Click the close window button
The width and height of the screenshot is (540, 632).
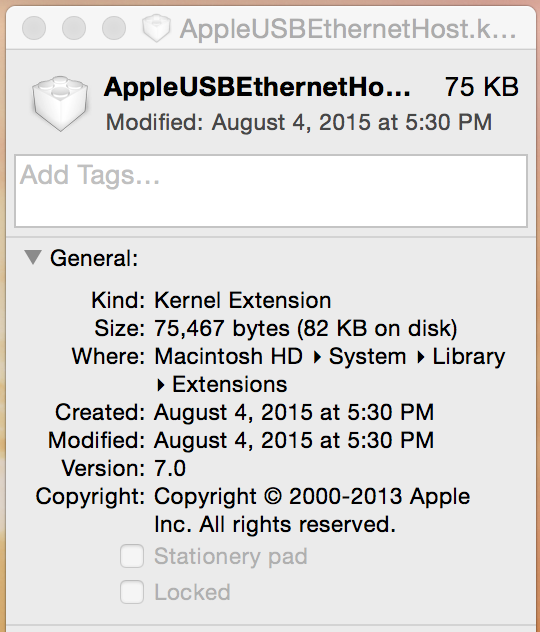34,28
